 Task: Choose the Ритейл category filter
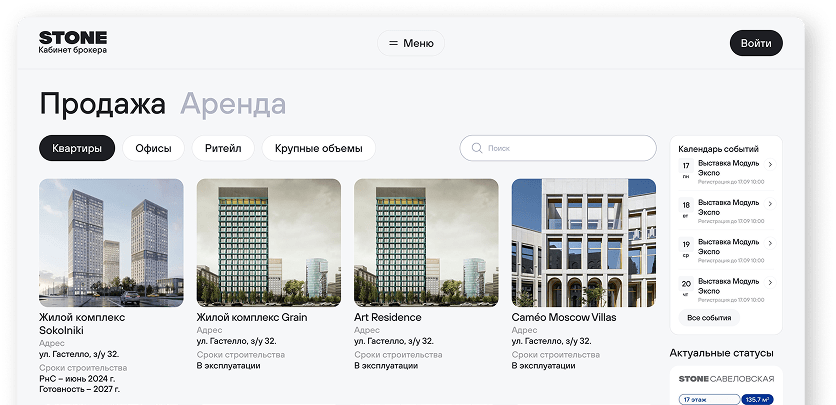tap(223, 148)
